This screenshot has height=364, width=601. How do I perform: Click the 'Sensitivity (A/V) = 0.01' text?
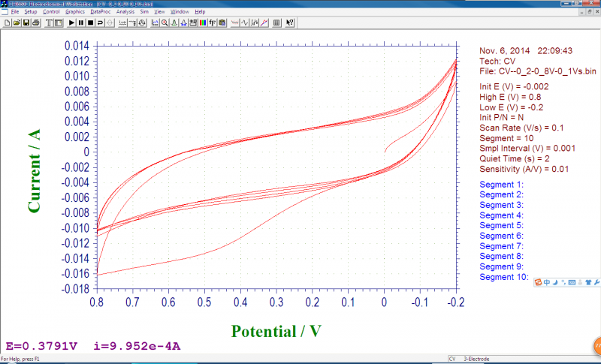point(524,169)
